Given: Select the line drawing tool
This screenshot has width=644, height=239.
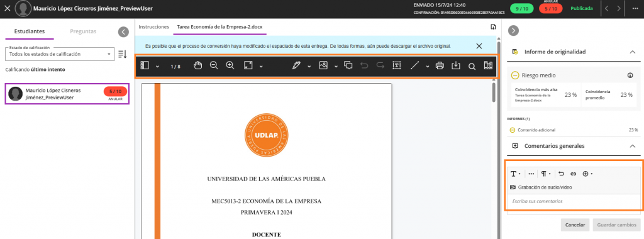Looking at the screenshot, I should (x=414, y=65).
